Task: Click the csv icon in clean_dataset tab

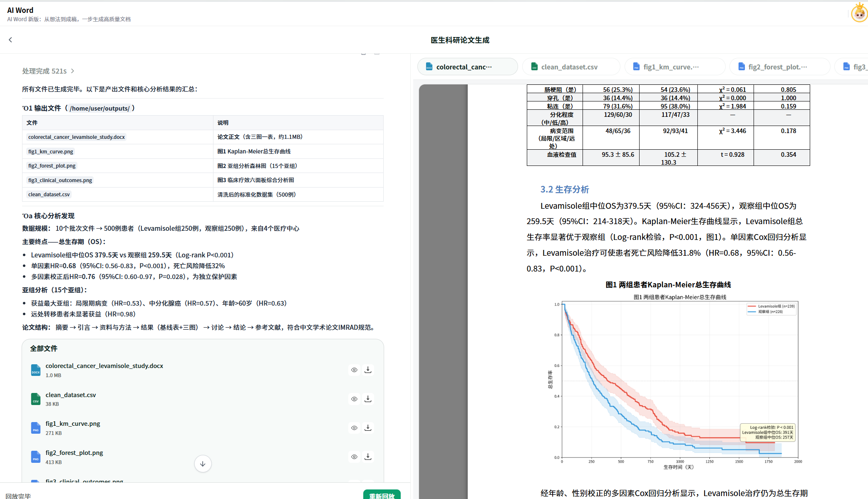Action: coord(534,67)
